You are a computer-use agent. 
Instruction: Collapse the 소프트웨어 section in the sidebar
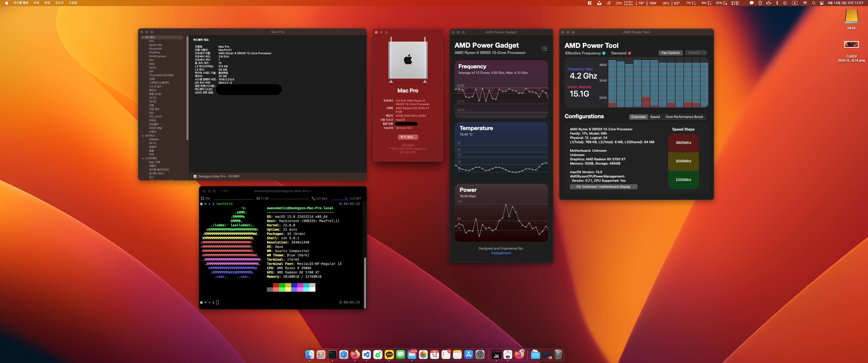pyautogui.click(x=143, y=158)
